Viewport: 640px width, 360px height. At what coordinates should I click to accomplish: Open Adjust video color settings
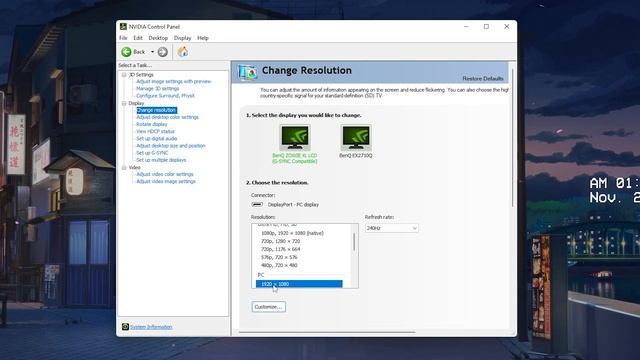(165, 174)
